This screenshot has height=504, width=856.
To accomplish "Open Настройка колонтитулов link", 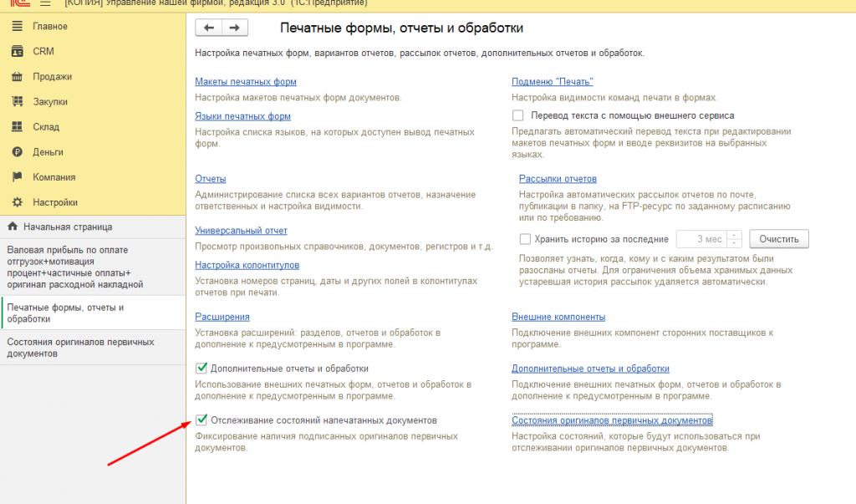I will point(247,265).
